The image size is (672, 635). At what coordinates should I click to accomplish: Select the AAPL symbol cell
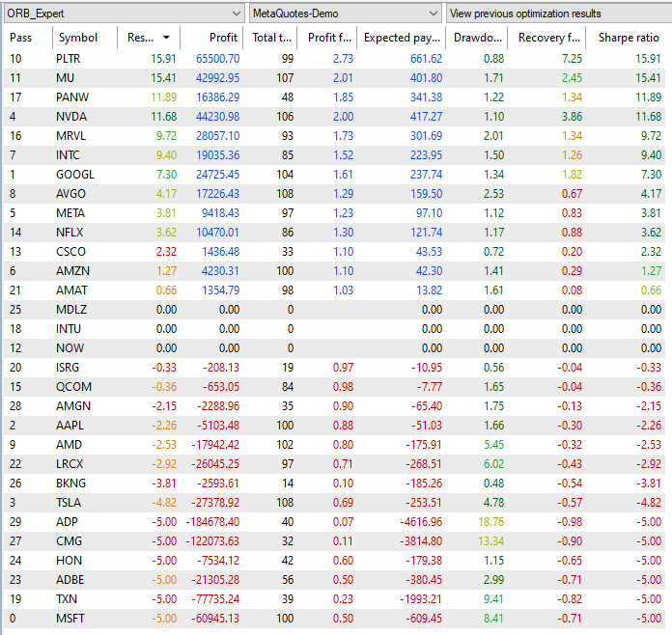(70, 425)
